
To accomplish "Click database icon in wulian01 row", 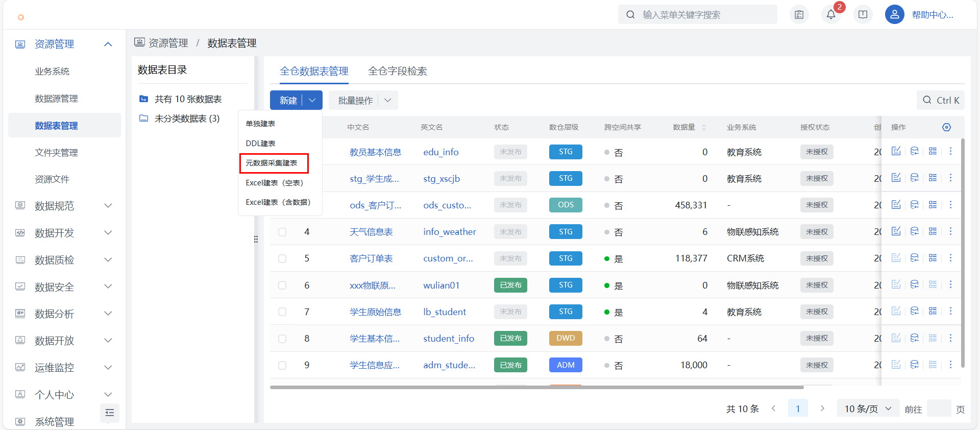I will pyautogui.click(x=915, y=284).
